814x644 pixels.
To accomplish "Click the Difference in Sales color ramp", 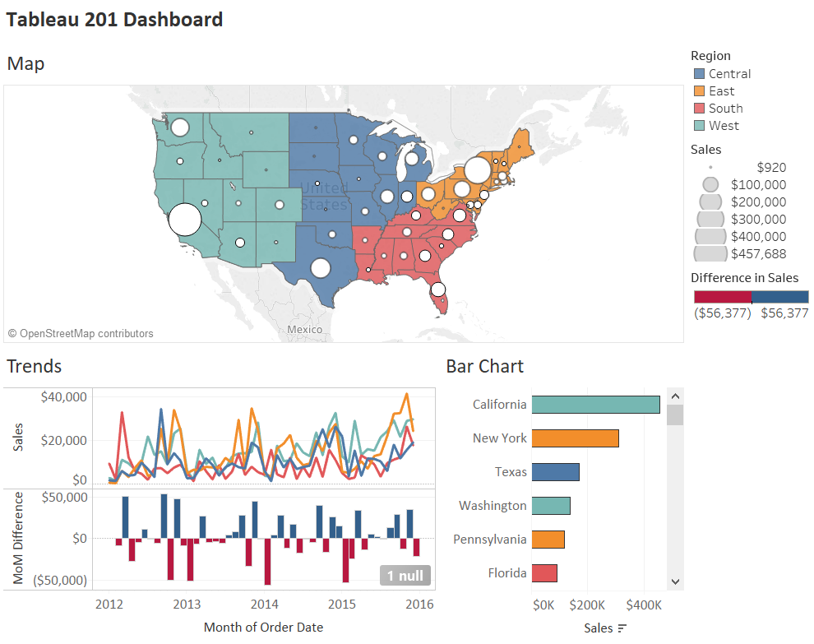I will (x=751, y=298).
